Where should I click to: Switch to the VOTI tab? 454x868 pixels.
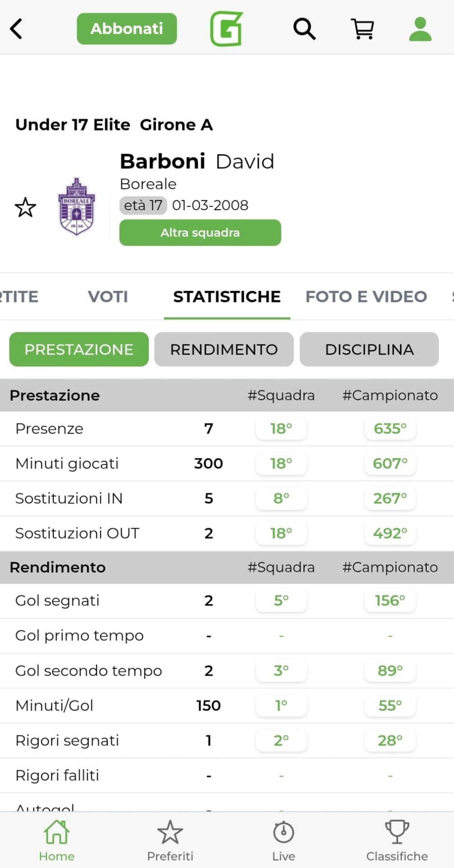pyautogui.click(x=108, y=297)
